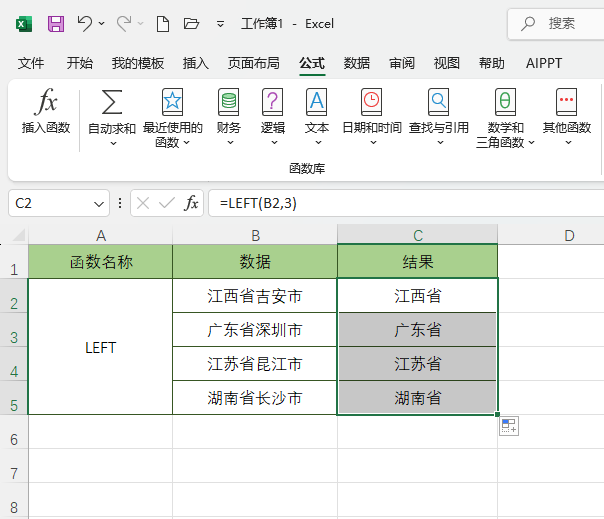Click the cell 江西省吉安市
Image resolution: width=604 pixels, height=519 pixels.
(255, 296)
